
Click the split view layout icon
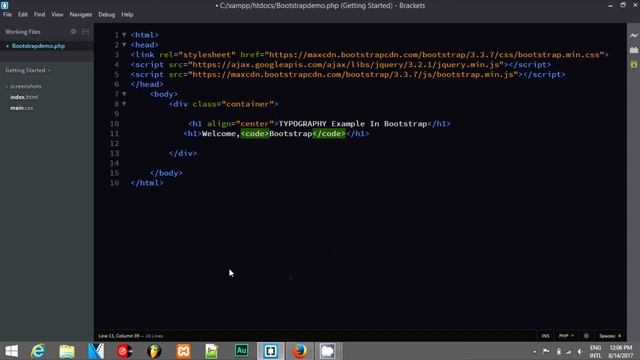(86, 31)
